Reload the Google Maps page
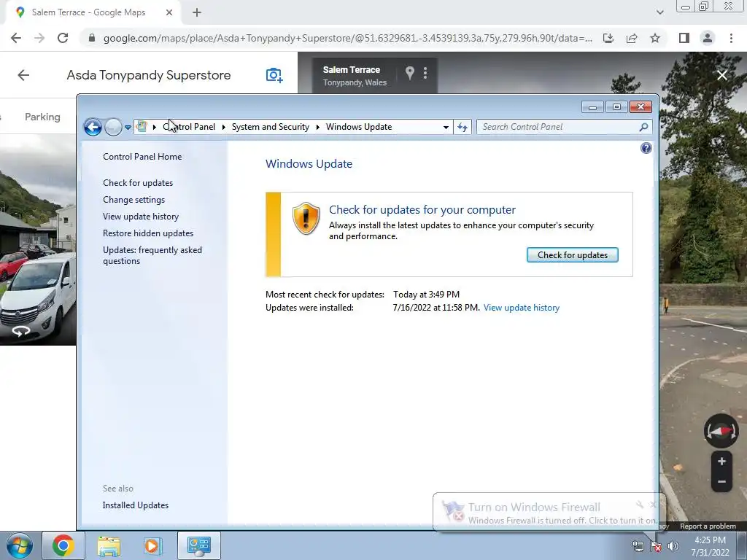 point(63,38)
